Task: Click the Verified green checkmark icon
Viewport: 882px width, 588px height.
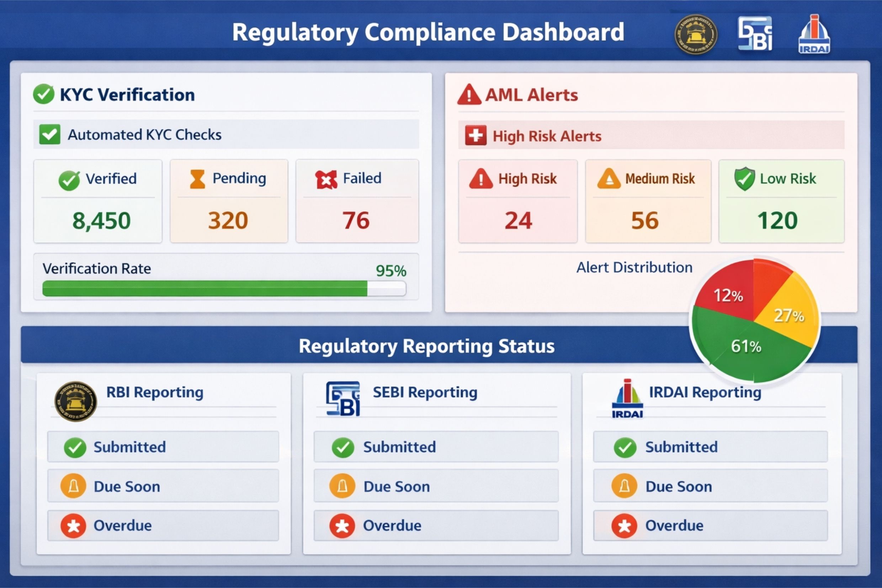Action: [x=69, y=180]
